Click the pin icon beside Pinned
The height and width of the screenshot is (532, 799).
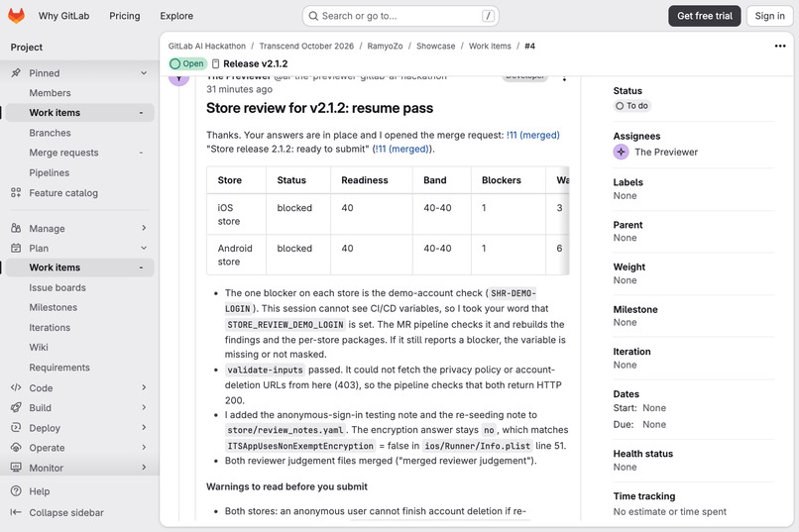(x=16, y=72)
